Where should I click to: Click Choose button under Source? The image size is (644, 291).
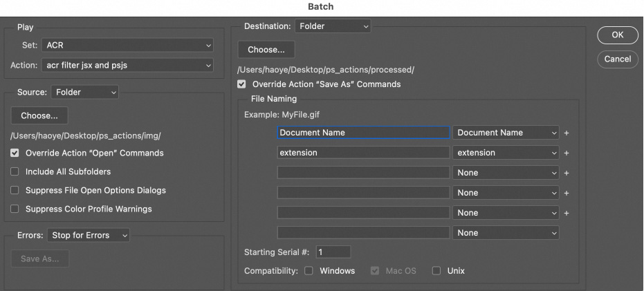click(39, 115)
